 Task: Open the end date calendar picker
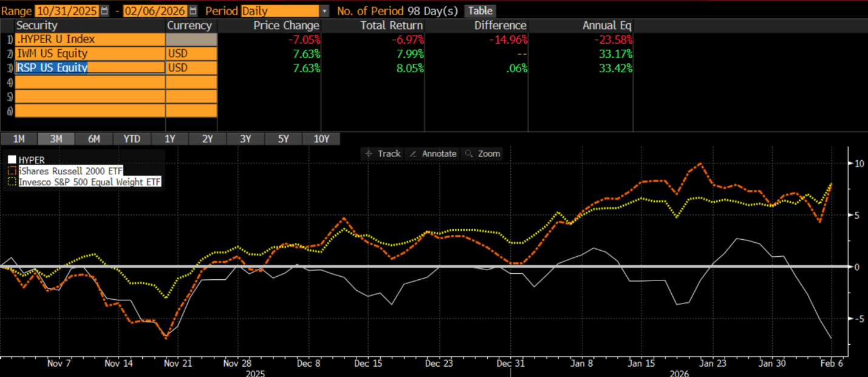click(x=193, y=11)
